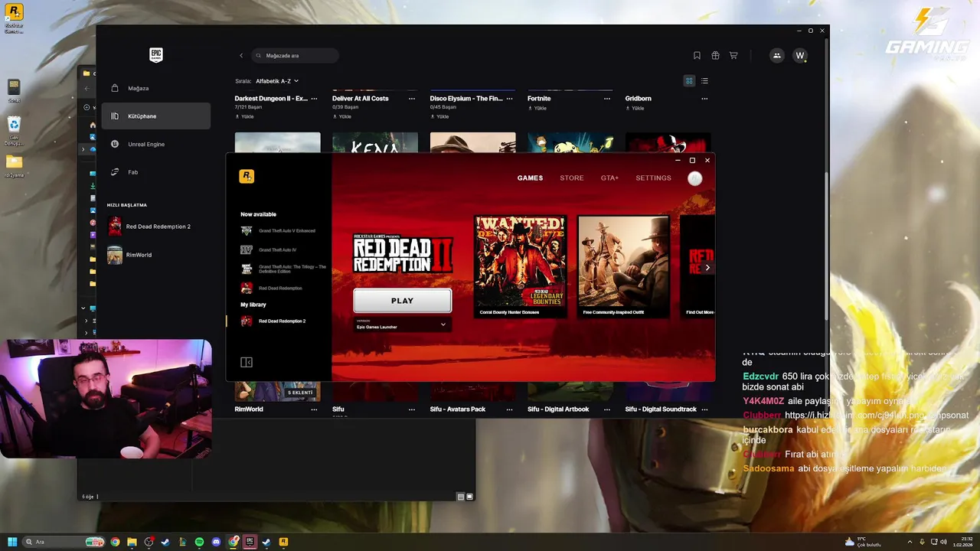This screenshot has width=980, height=551.
Task: Open Rockstar Games Launcher taskbar icon
Action: coord(283,542)
